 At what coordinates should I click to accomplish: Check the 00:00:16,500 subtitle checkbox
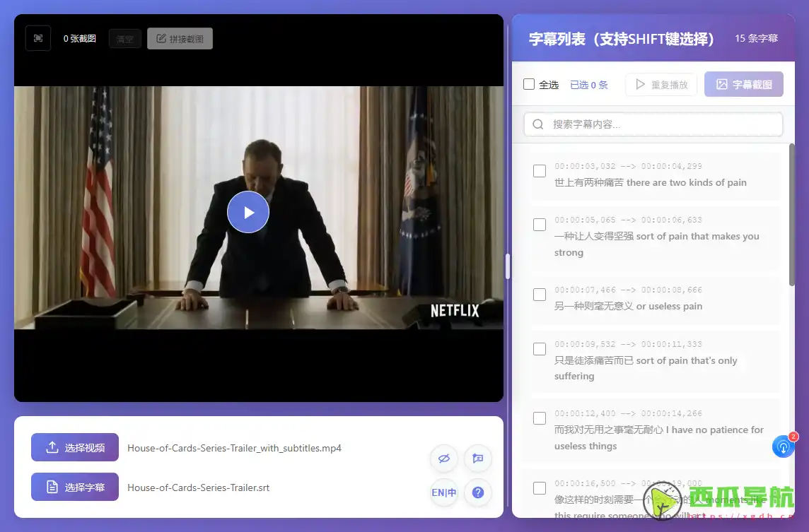pyautogui.click(x=539, y=488)
